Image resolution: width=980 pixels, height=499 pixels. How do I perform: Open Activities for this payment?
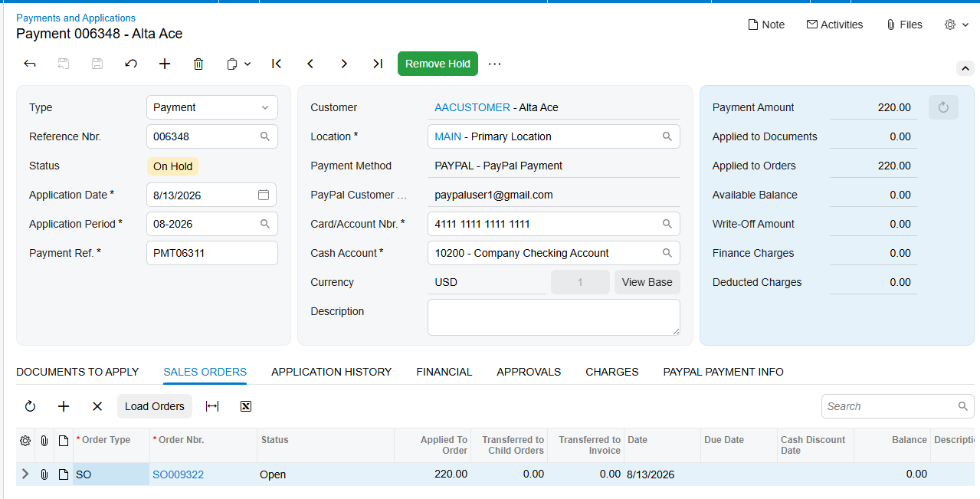[x=834, y=25]
